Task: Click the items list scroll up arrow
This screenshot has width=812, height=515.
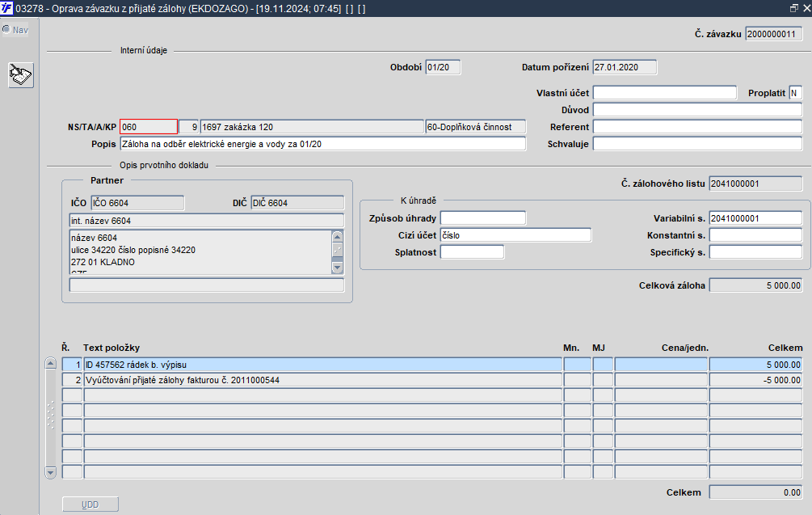Action: (50, 364)
